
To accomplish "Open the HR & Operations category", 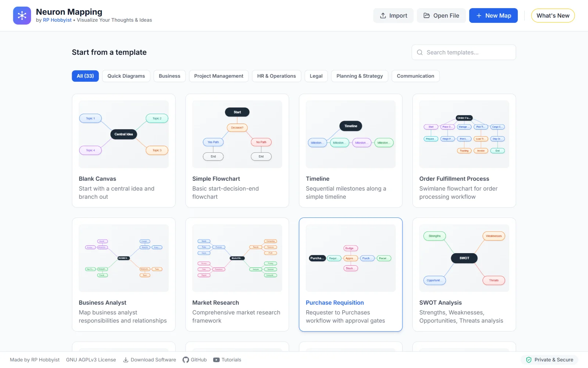I will pyautogui.click(x=276, y=76).
